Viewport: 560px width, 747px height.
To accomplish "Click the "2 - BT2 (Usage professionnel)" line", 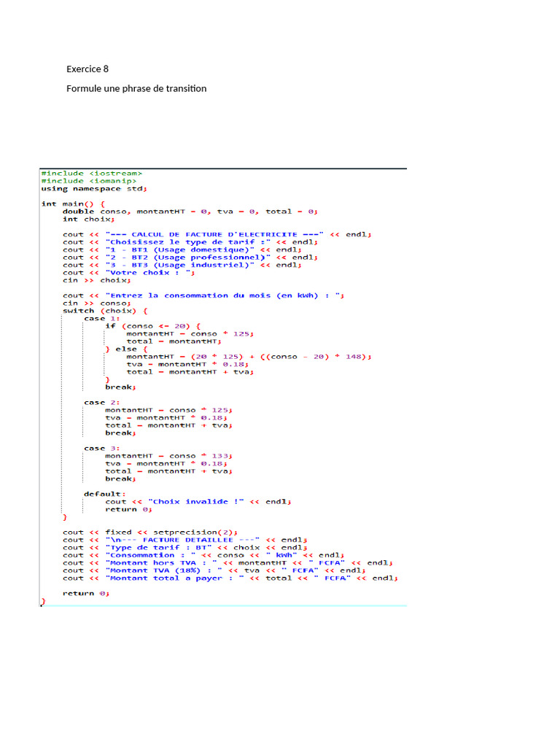I will (x=190, y=258).
